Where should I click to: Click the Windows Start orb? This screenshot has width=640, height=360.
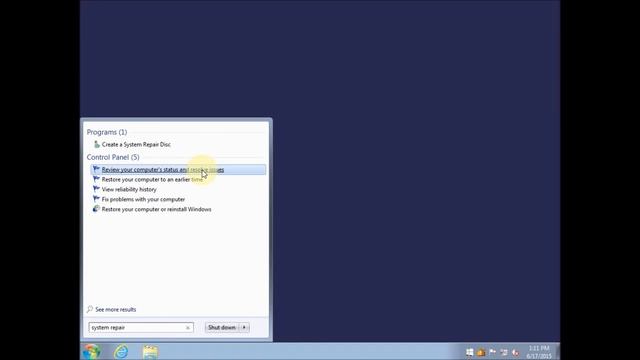tap(91, 351)
